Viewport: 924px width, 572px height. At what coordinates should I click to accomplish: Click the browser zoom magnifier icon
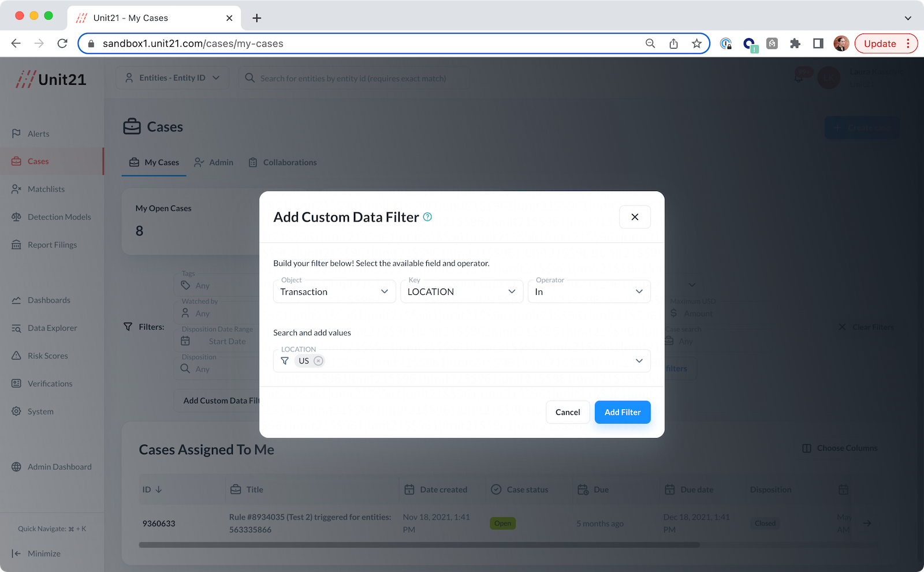(650, 43)
